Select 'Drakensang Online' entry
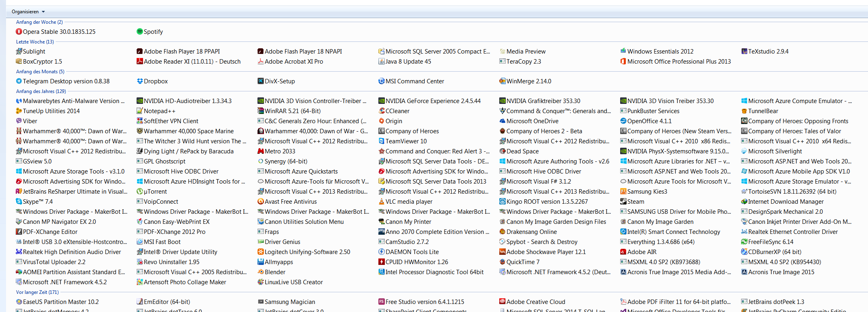This screenshot has width=868, height=312. coord(528,231)
